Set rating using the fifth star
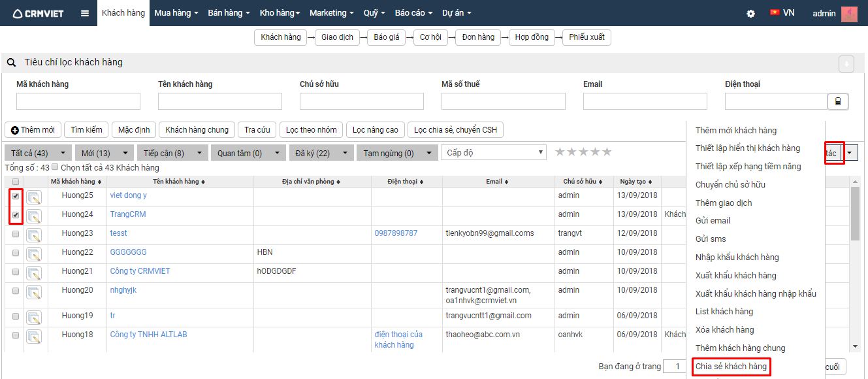 click(x=607, y=152)
